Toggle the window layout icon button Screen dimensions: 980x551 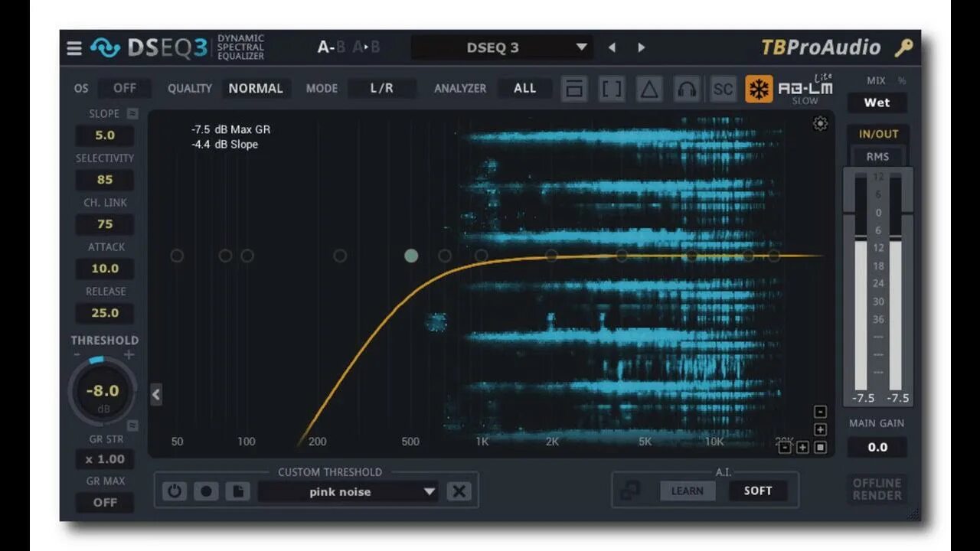tap(574, 89)
